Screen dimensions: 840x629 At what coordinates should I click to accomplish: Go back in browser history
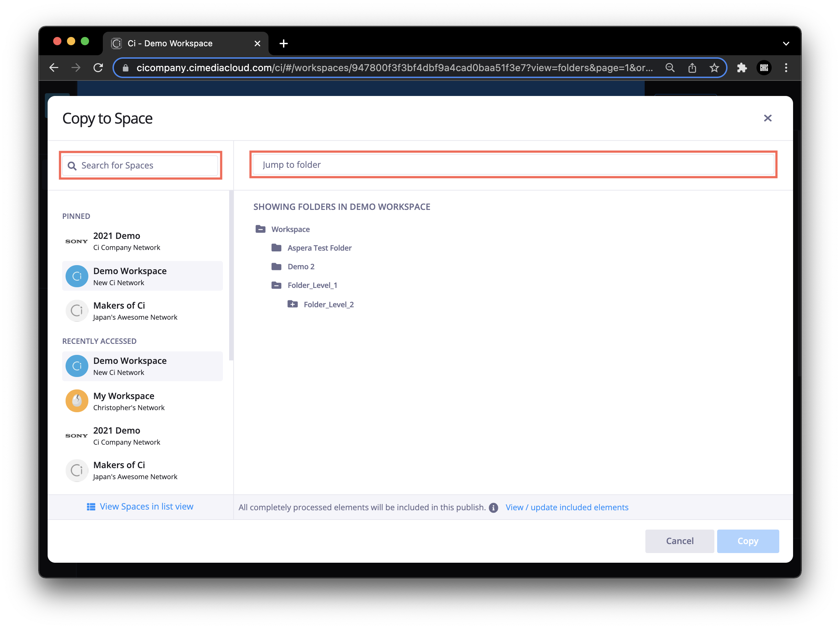[54, 68]
